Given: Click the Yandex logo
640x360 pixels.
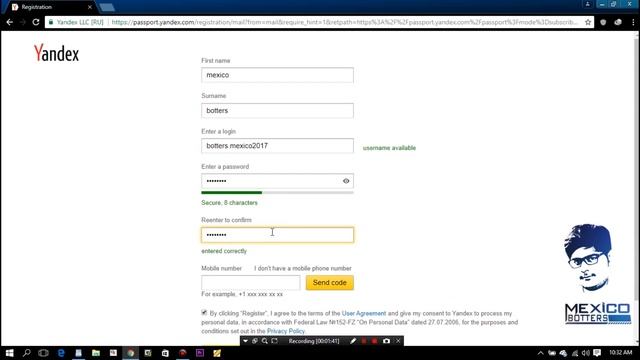Looking at the screenshot, I should tap(56, 53).
